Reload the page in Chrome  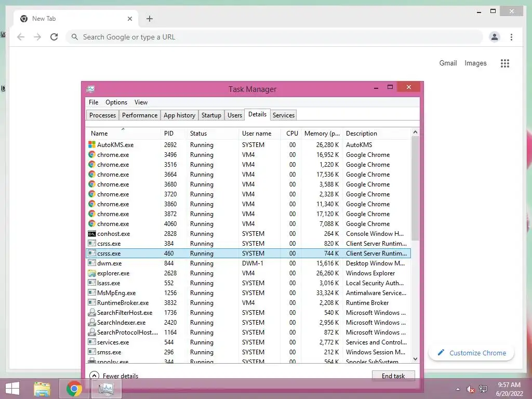tap(54, 37)
